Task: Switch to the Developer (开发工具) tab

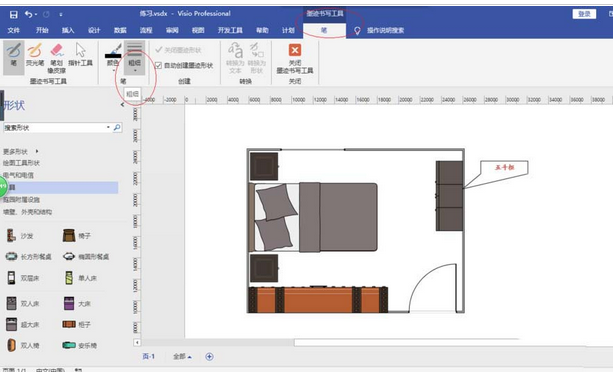Action: [x=230, y=30]
